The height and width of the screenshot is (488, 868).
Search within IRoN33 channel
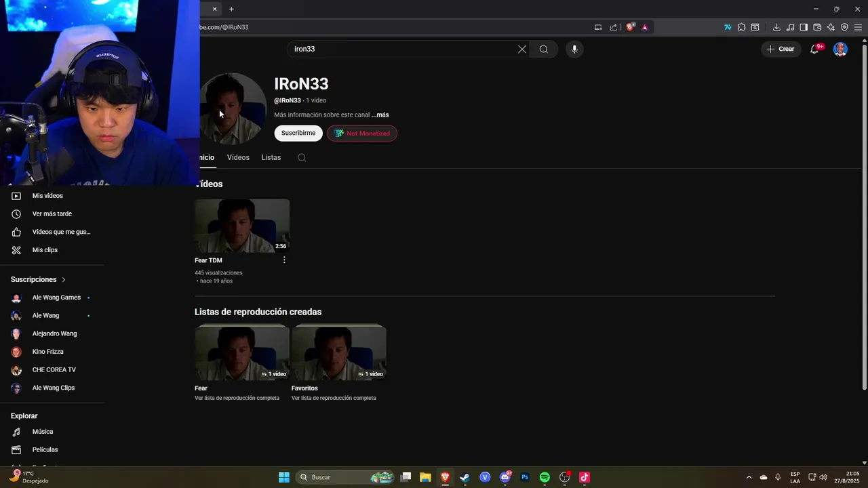point(302,157)
